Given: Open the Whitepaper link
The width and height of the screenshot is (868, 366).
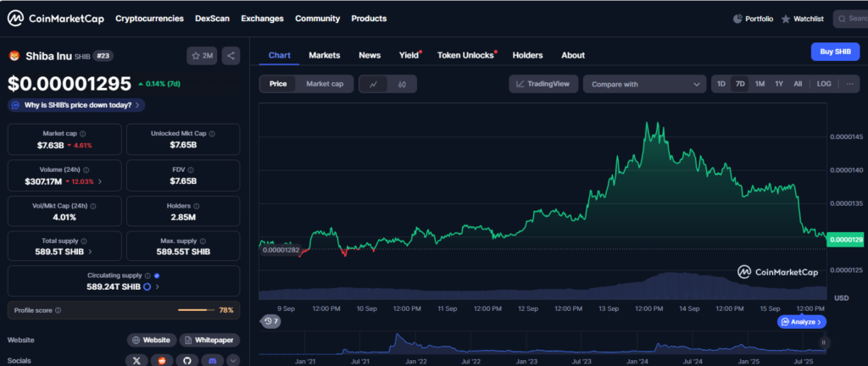Looking at the screenshot, I should (x=210, y=340).
